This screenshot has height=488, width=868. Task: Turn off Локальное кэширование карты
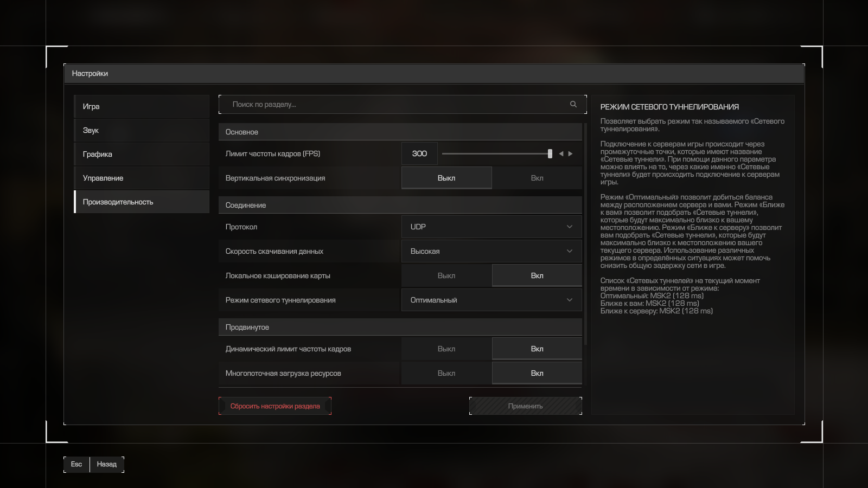coord(446,275)
